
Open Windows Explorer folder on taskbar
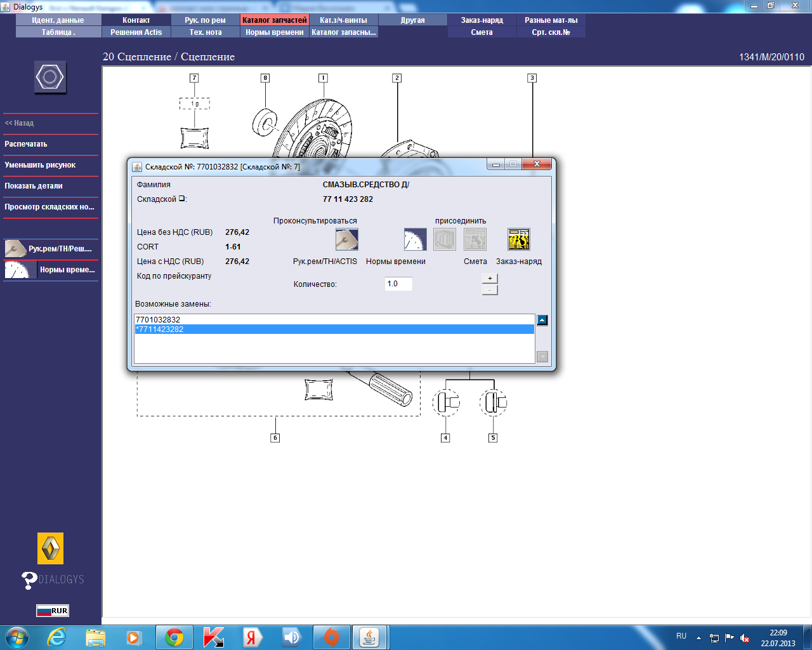(96, 637)
